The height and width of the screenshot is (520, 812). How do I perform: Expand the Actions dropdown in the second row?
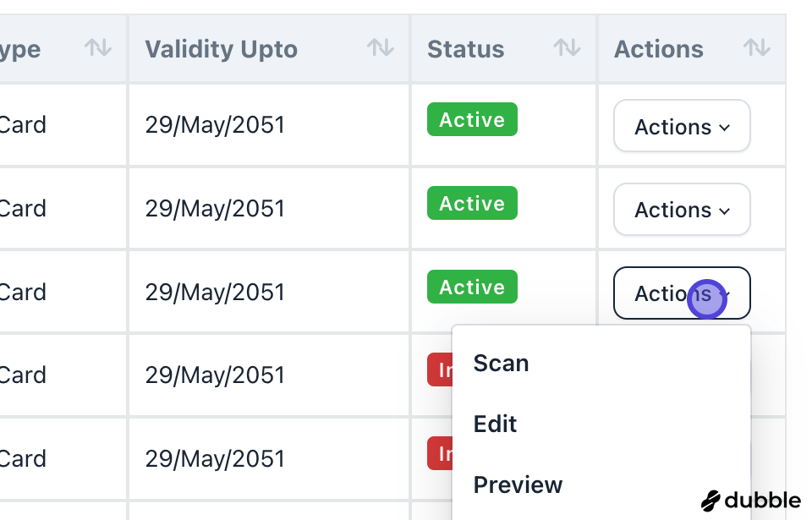click(x=682, y=210)
